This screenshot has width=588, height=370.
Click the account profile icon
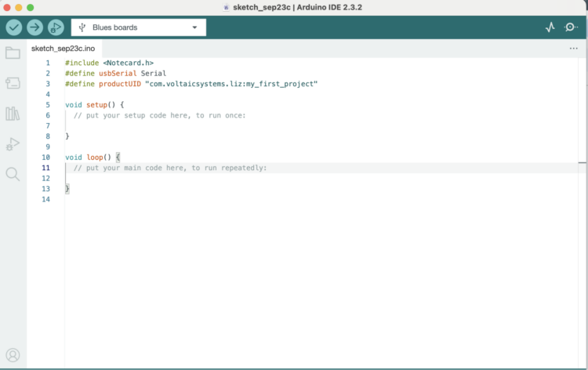coord(13,355)
